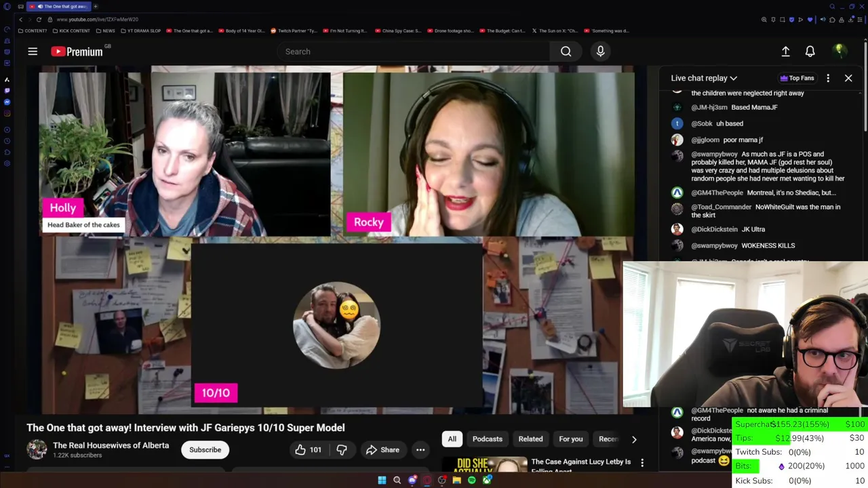Click the 1.22K subscribers count

(x=77, y=455)
